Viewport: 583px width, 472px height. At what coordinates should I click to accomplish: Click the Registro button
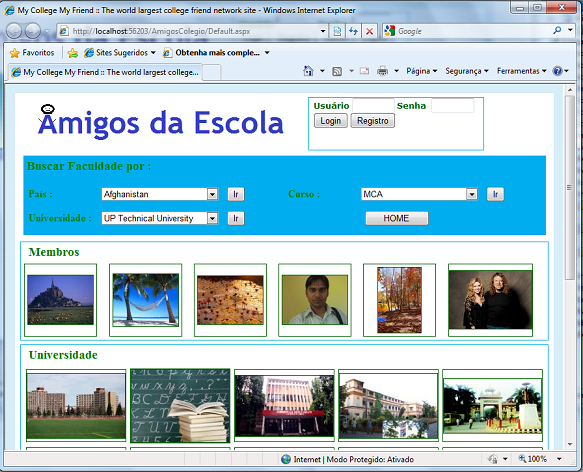coord(373,121)
